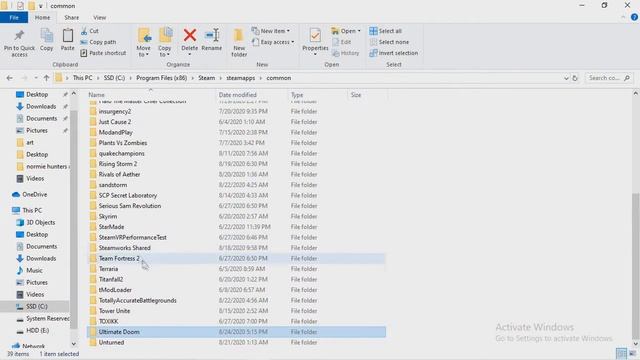Open the Copy to dropdown
The image size is (640, 360).
pyautogui.click(x=165, y=51)
